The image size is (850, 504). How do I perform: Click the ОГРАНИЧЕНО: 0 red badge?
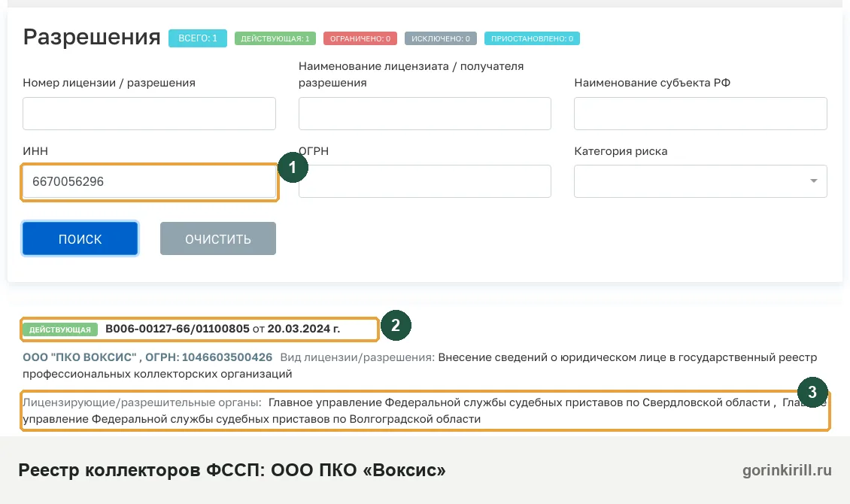[x=360, y=38]
